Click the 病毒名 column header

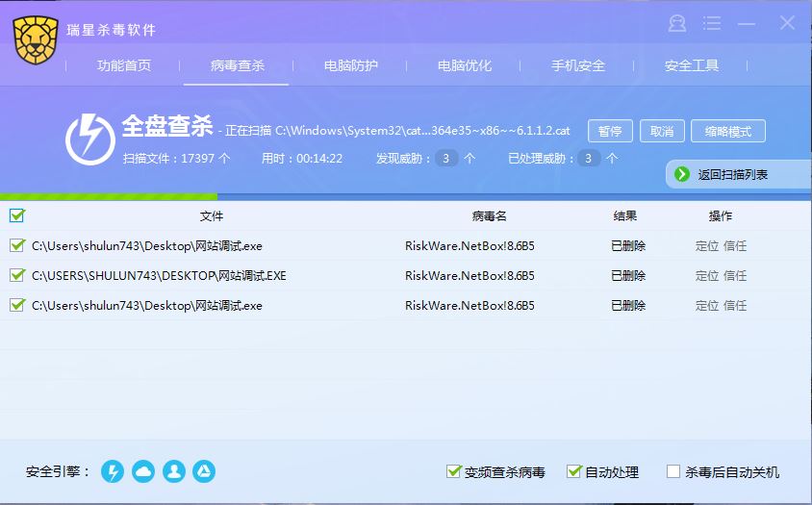[489, 216]
